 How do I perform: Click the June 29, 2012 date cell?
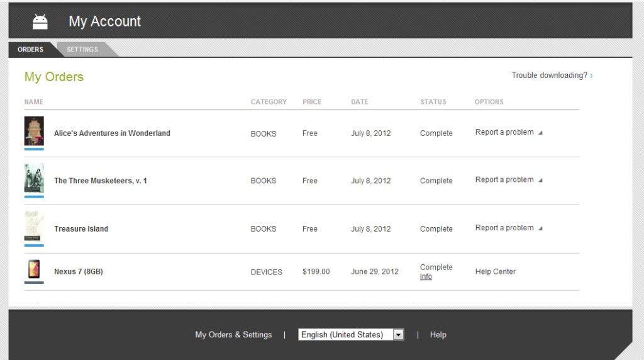click(x=375, y=272)
